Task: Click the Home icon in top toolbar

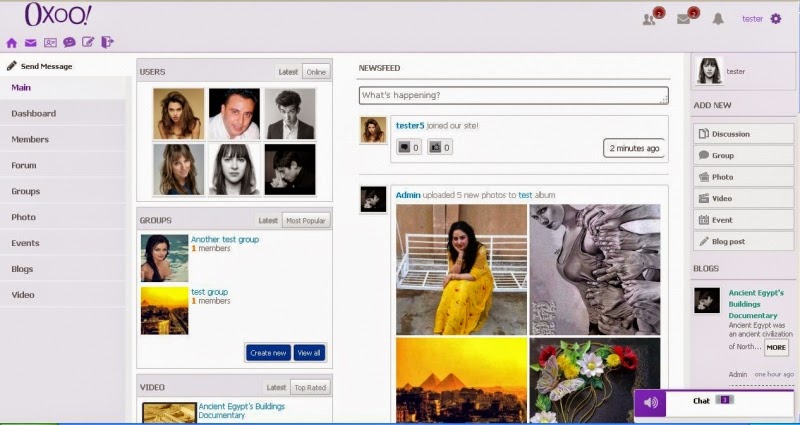Action: [12, 43]
